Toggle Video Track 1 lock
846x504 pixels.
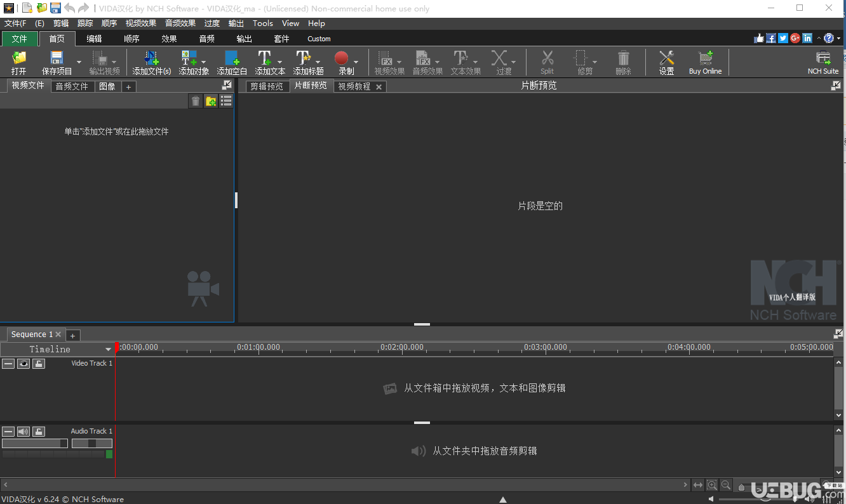[x=39, y=364]
